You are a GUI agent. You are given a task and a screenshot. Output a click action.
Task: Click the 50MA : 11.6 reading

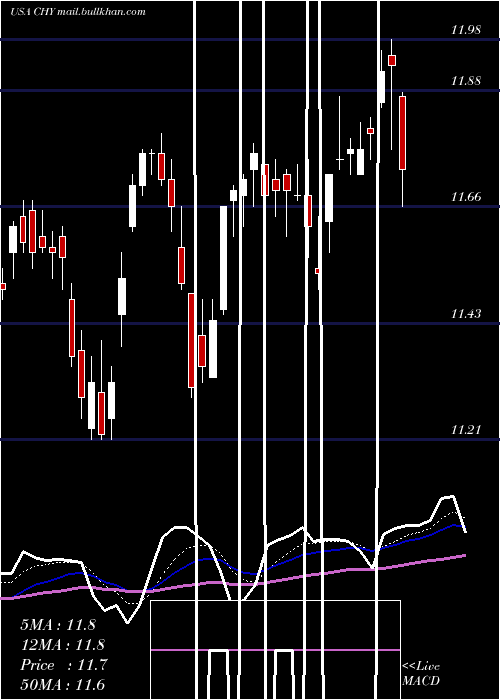[x=62, y=685]
